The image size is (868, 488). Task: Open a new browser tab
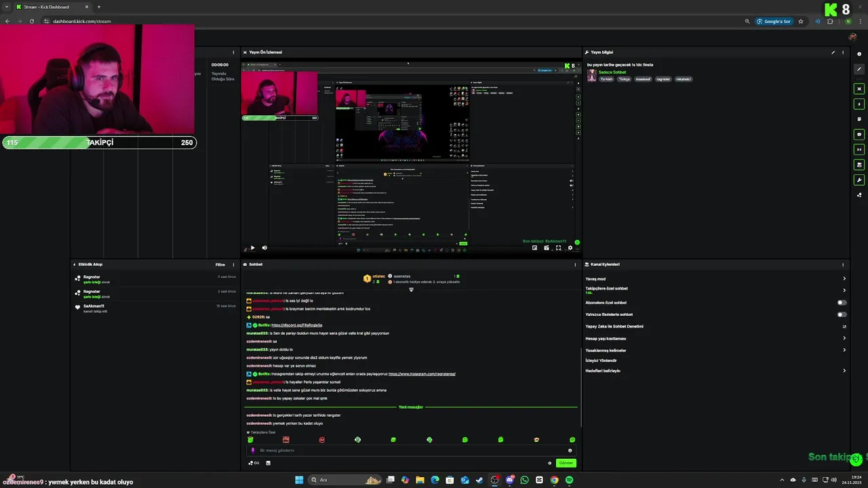[98, 7]
